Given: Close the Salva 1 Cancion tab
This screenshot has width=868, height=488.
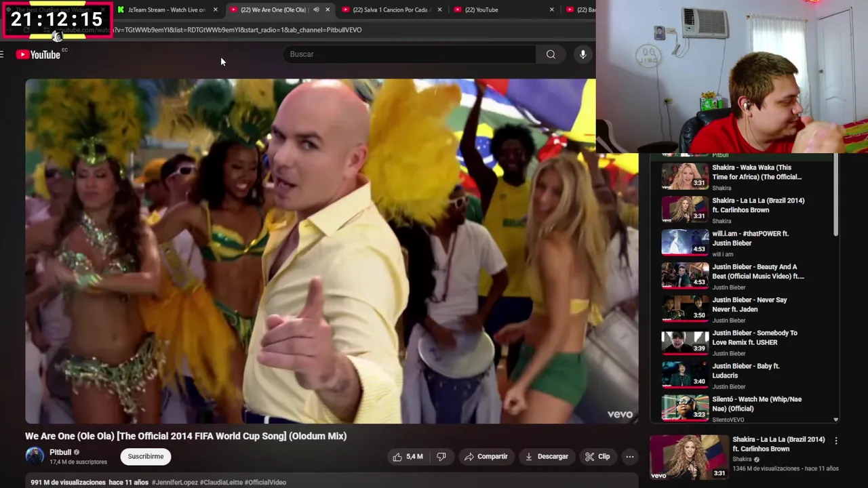Looking at the screenshot, I should coord(439,9).
